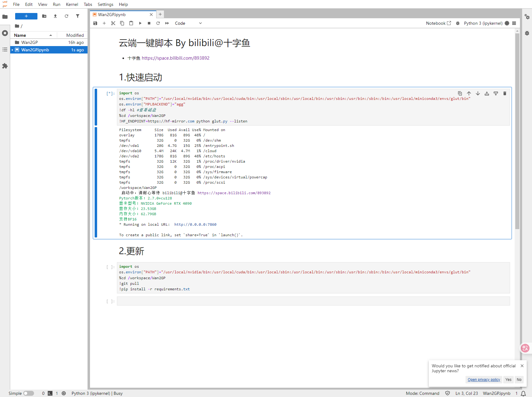Move the active cell down
Image resolution: width=532 pixels, height=397 pixels.
pos(478,93)
